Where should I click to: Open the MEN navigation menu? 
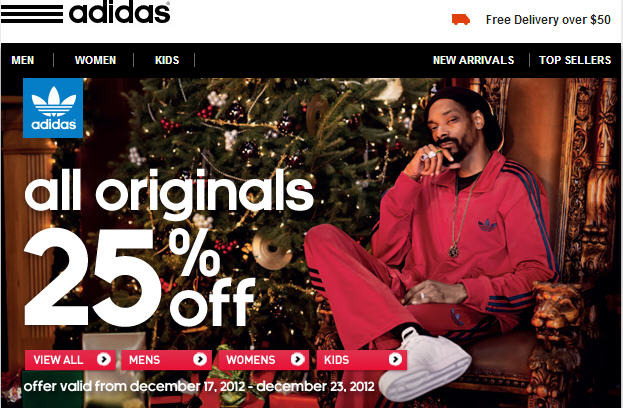click(x=23, y=60)
